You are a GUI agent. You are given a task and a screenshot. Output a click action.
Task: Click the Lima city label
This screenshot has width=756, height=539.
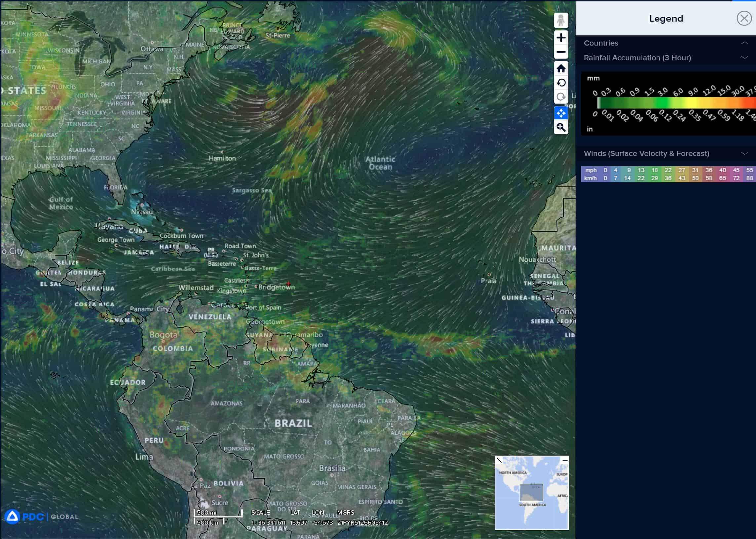144,457
